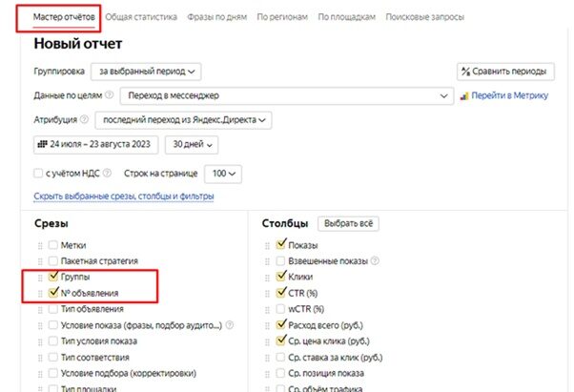The image size is (574, 392).
Task: Click help icon beside Данные по целям
Action: click(109, 95)
